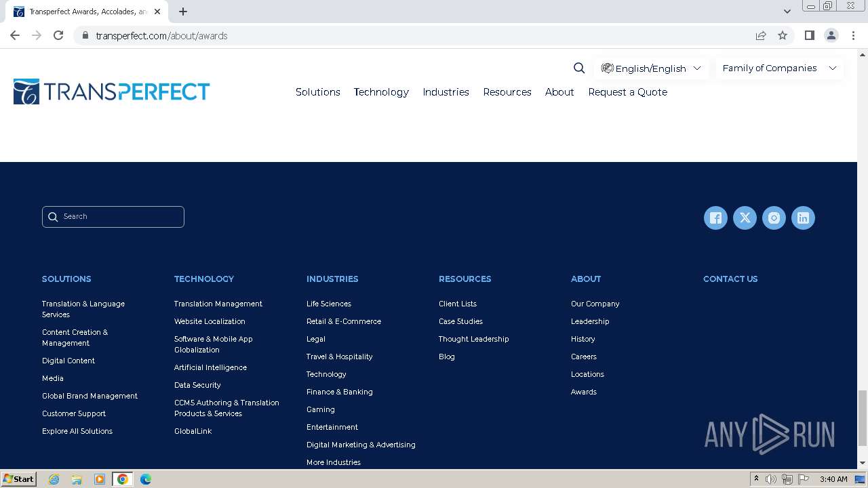Open Instagram social icon in footer
The image size is (868, 488).
pyautogui.click(x=774, y=218)
